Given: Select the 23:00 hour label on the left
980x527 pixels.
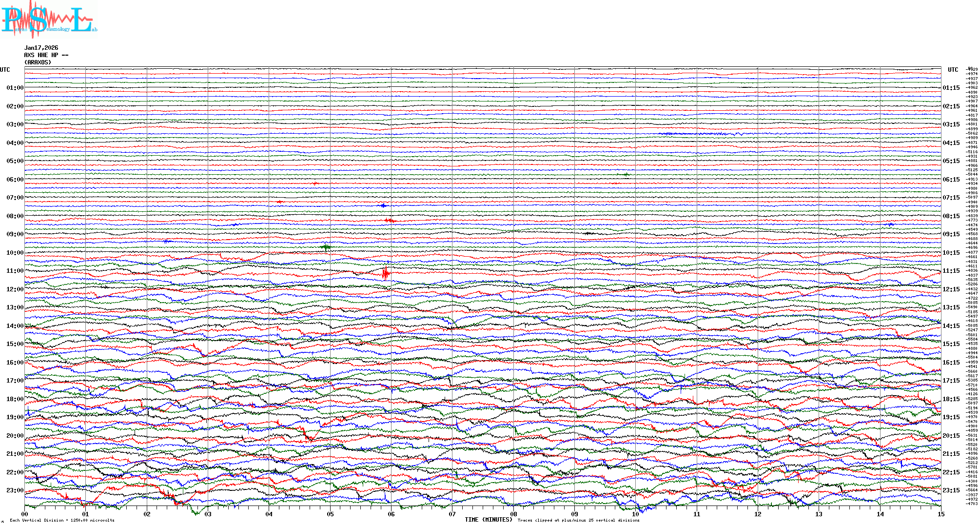Looking at the screenshot, I should 15,490.
